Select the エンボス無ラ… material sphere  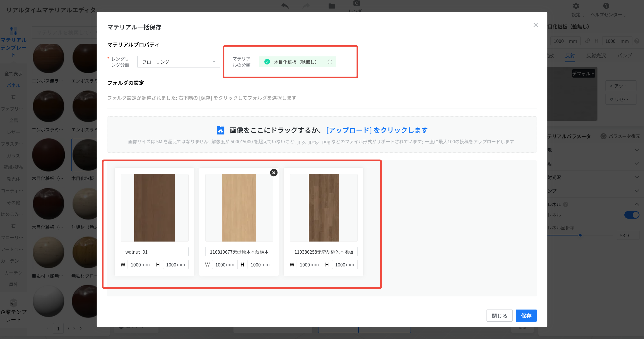(x=48, y=58)
